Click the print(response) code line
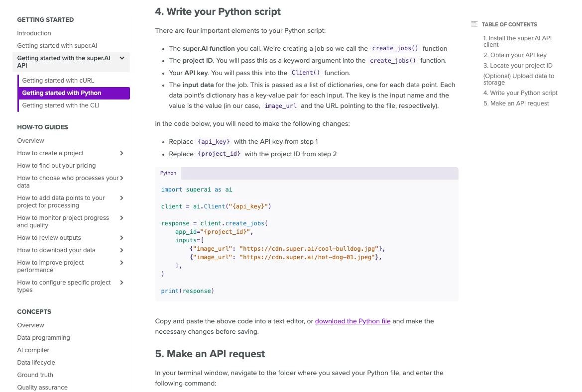Screen dimensions: 582x392 tap(187, 291)
